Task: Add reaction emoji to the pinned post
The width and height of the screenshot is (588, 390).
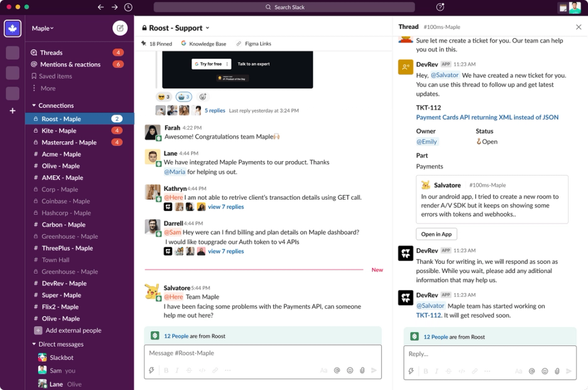Action: [203, 97]
